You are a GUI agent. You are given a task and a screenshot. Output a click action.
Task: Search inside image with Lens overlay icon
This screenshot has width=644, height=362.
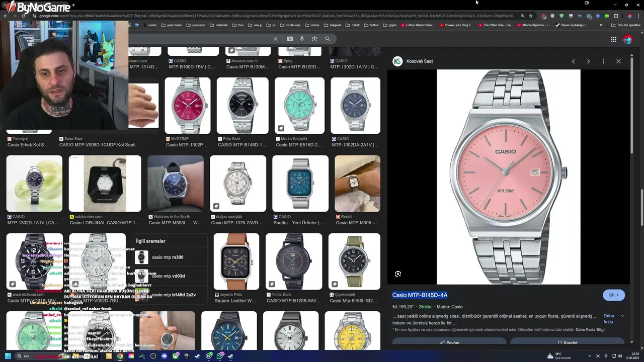[398, 274]
